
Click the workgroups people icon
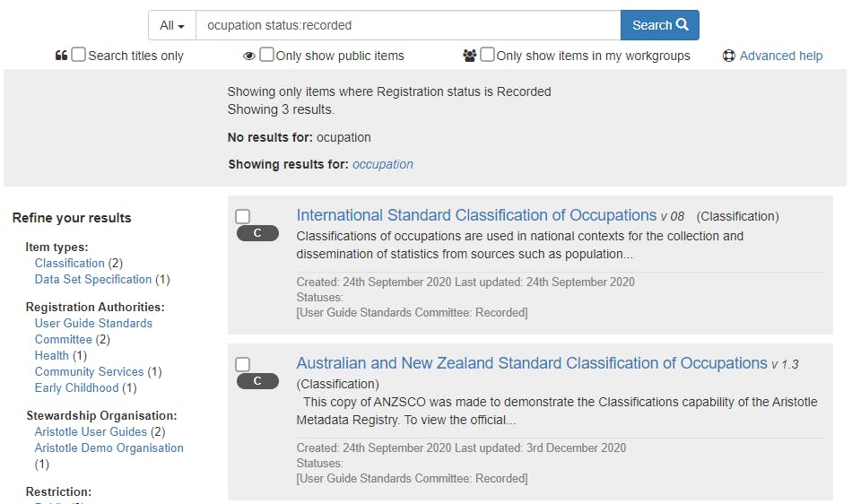coord(470,56)
